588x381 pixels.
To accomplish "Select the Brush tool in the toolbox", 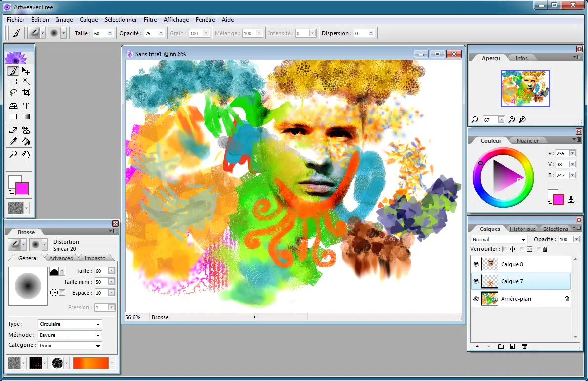I will point(13,71).
